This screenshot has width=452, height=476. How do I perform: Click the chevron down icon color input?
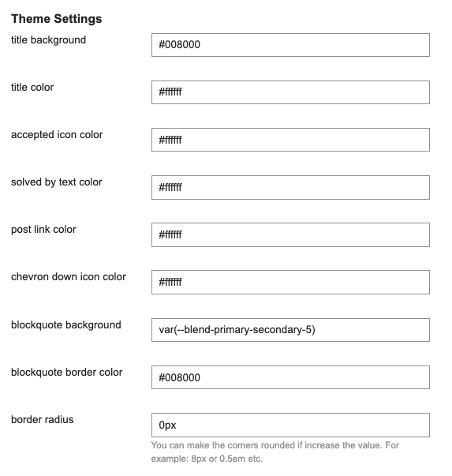(290, 282)
